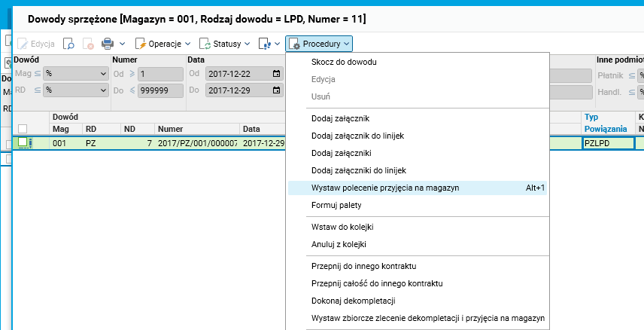Click the document preview magnifier icon
Image resolution: width=644 pixels, height=330 pixels.
click(x=68, y=44)
